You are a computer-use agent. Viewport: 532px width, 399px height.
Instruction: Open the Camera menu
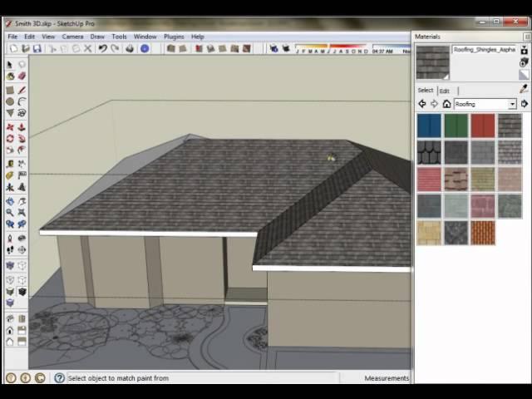click(72, 37)
